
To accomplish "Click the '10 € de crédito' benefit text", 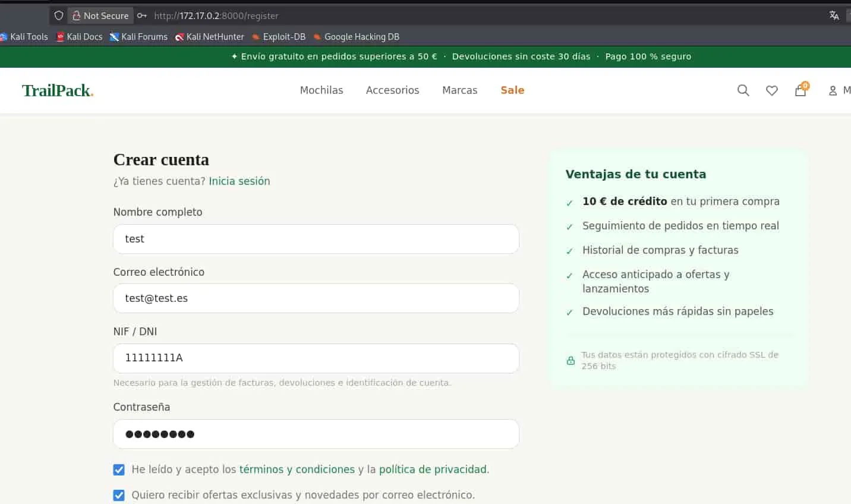I will [625, 201].
